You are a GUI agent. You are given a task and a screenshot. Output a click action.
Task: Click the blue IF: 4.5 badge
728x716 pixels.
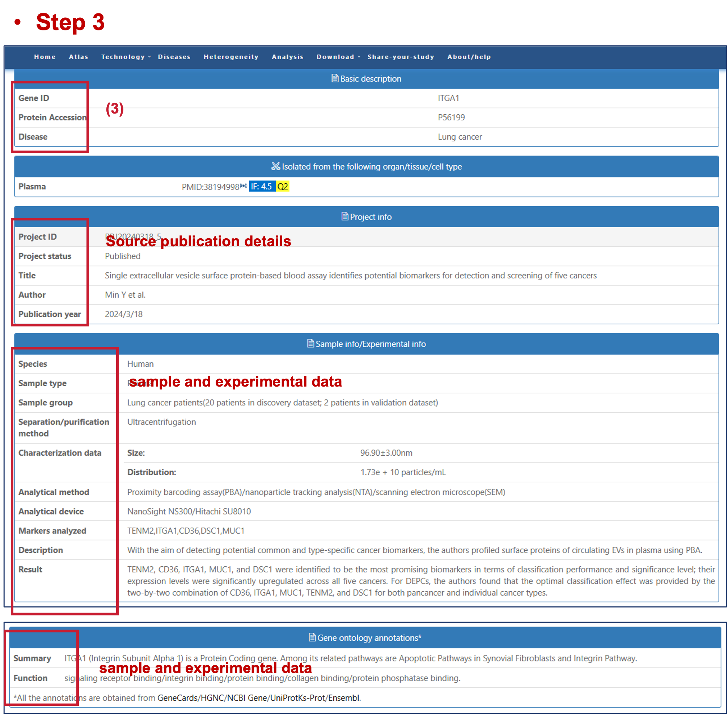[x=262, y=187]
